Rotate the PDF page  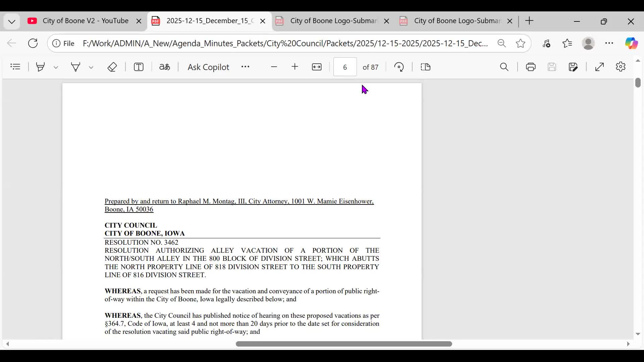click(x=399, y=67)
